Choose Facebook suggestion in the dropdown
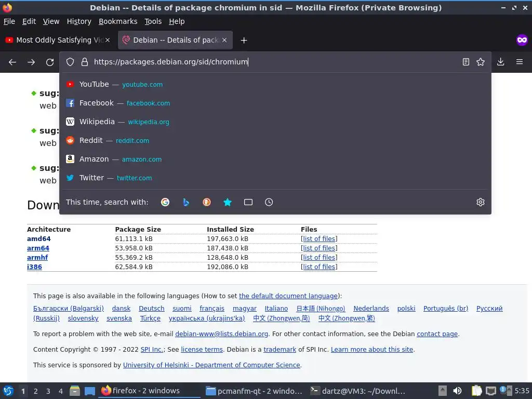 pyautogui.click(x=275, y=103)
